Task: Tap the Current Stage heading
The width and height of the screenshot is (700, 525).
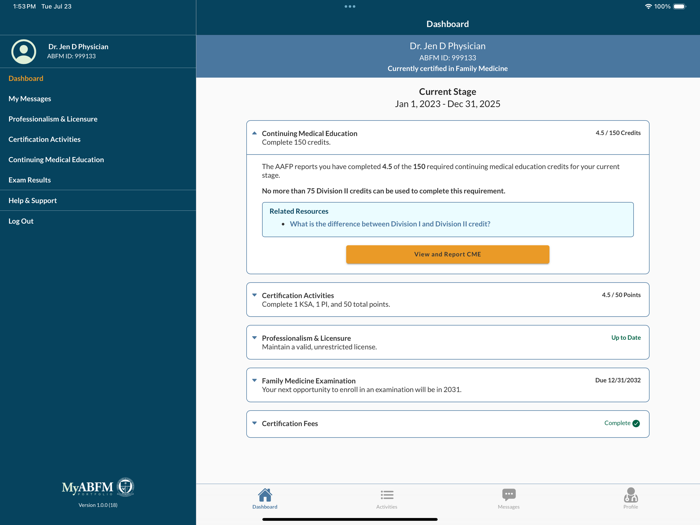Action: pos(447,92)
